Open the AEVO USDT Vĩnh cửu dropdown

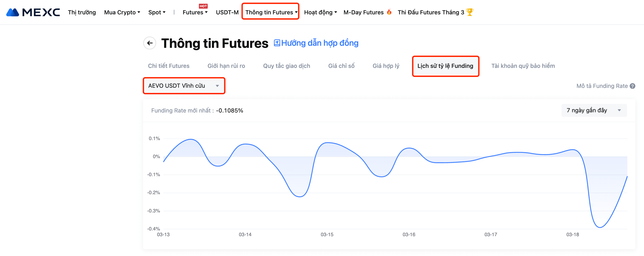pos(184,86)
